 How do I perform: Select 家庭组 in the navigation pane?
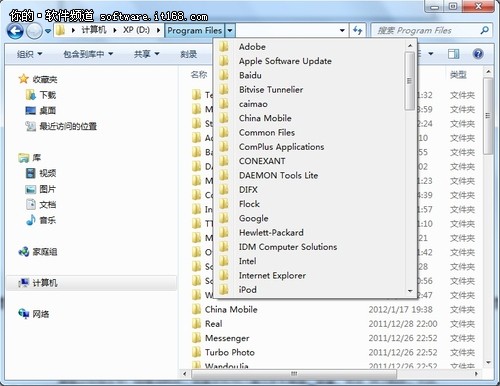point(38,252)
